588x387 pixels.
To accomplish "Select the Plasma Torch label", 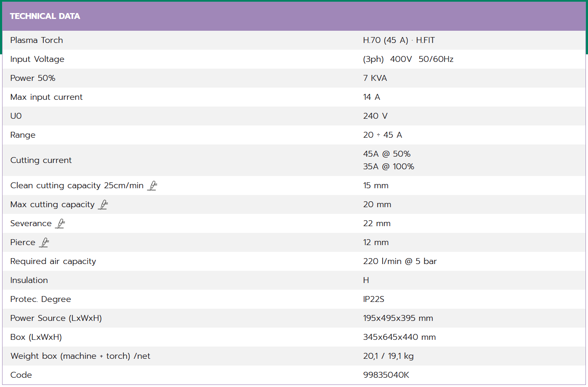I will tap(37, 40).
